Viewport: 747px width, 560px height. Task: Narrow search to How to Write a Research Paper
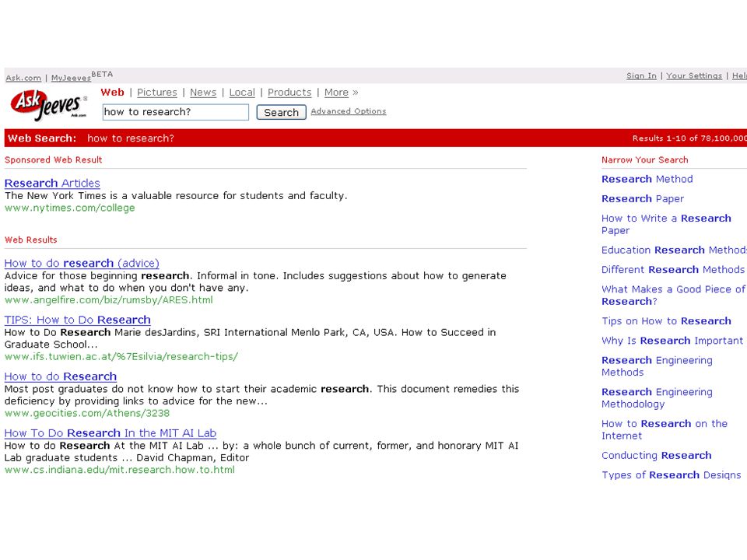(x=666, y=224)
